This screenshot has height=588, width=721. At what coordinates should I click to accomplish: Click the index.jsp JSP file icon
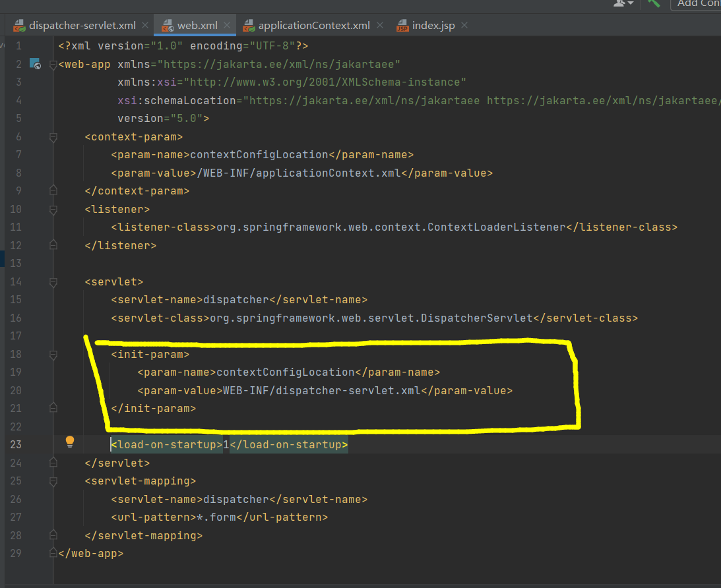[x=402, y=26]
